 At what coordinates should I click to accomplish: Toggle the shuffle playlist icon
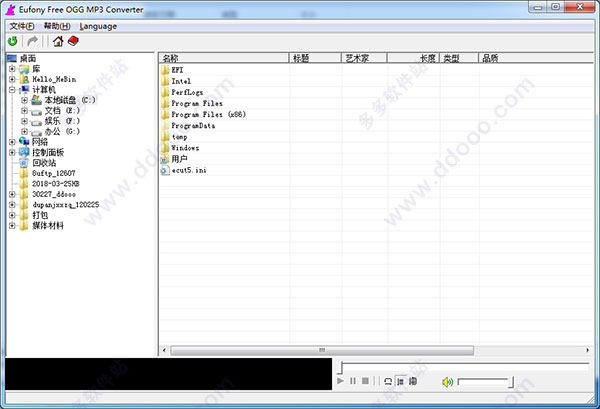(413, 381)
